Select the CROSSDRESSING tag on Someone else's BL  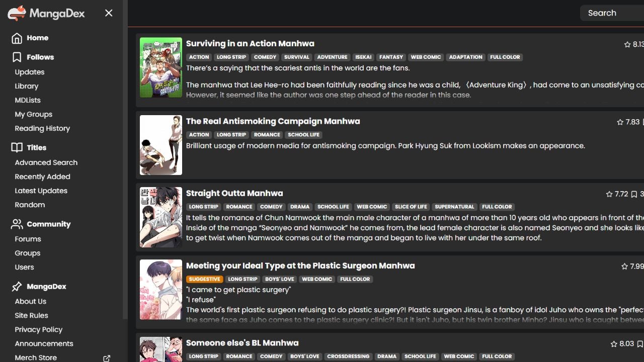click(348, 356)
